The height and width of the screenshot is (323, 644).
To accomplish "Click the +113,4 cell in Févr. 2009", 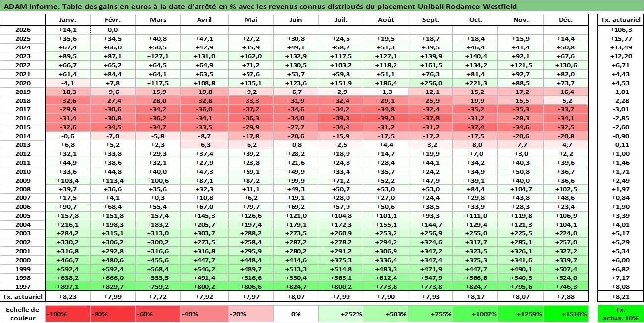I will pos(112,180).
